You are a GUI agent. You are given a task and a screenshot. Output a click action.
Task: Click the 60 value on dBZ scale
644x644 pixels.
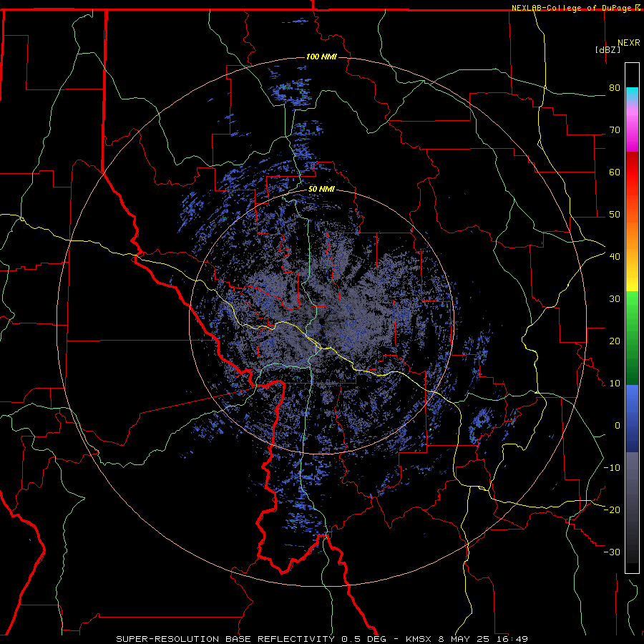tap(615, 172)
